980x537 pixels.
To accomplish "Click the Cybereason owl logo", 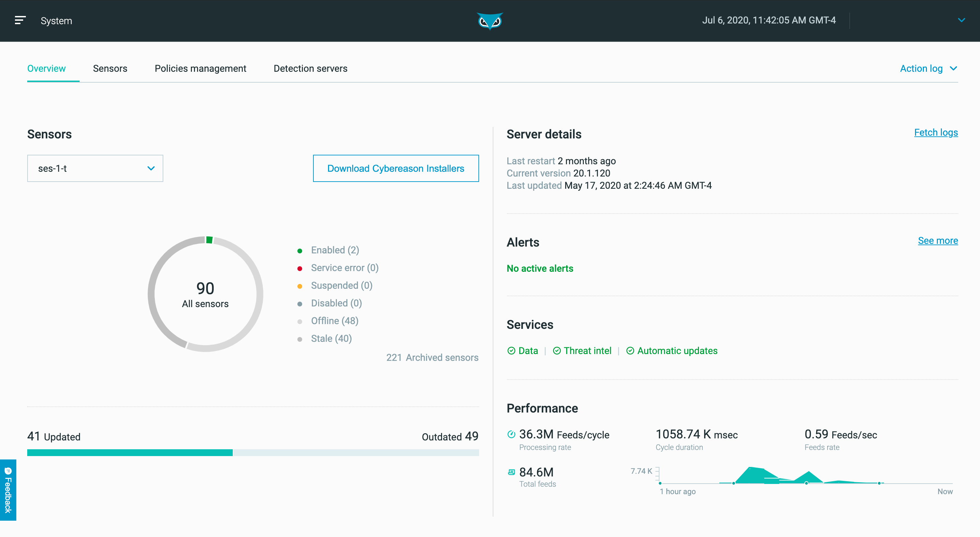I will point(490,21).
